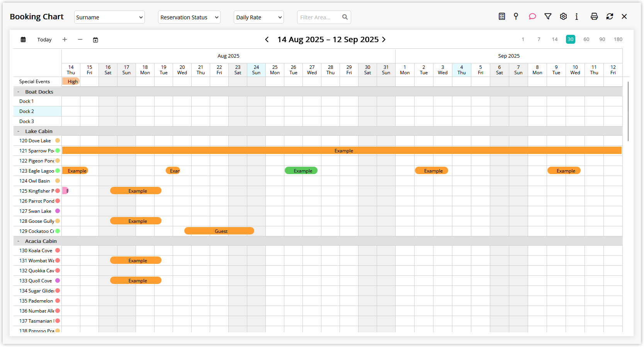Click the pink booking on 125 Kingfisher
The image size is (644, 347).
click(65, 191)
